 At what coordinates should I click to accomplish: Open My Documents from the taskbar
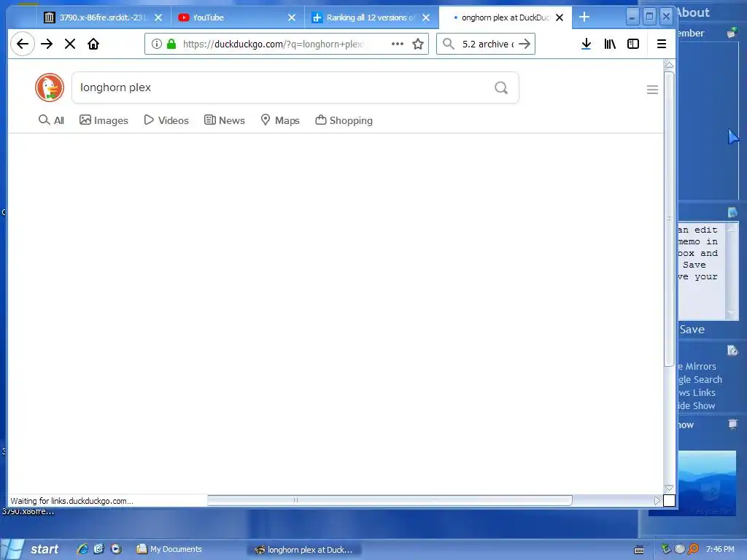169,549
